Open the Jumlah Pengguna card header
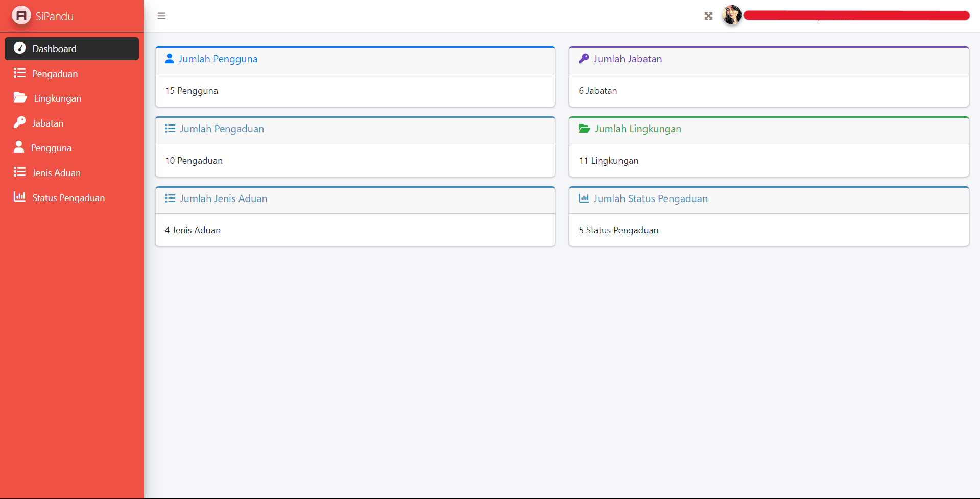980x499 pixels. pos(218,59)
